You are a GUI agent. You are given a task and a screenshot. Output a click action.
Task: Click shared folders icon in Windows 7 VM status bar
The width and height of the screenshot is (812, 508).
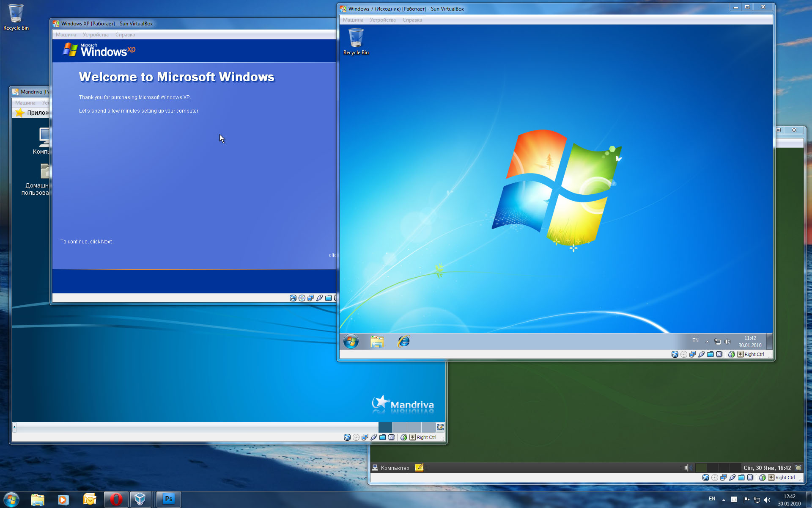tap(710, 354)
